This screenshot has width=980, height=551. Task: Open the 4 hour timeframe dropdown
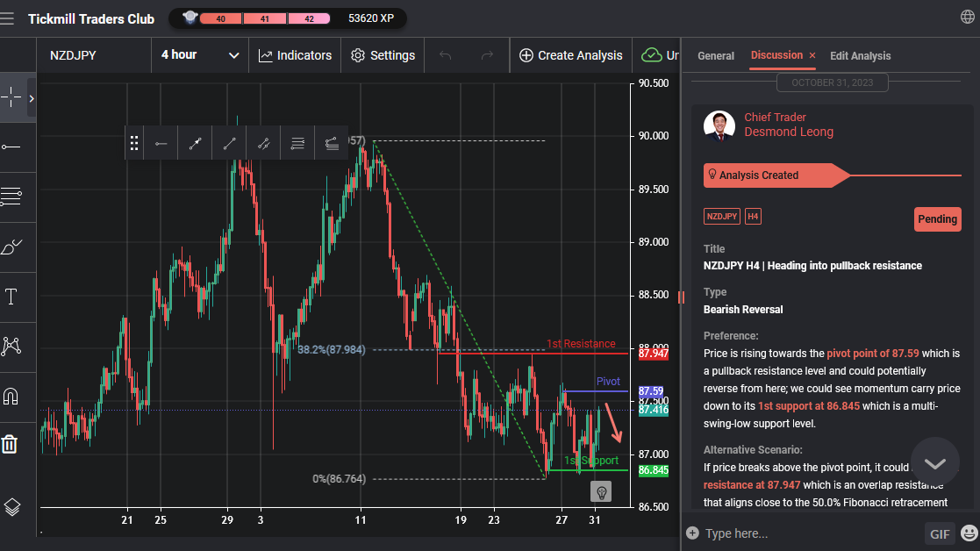click(200, 55)
